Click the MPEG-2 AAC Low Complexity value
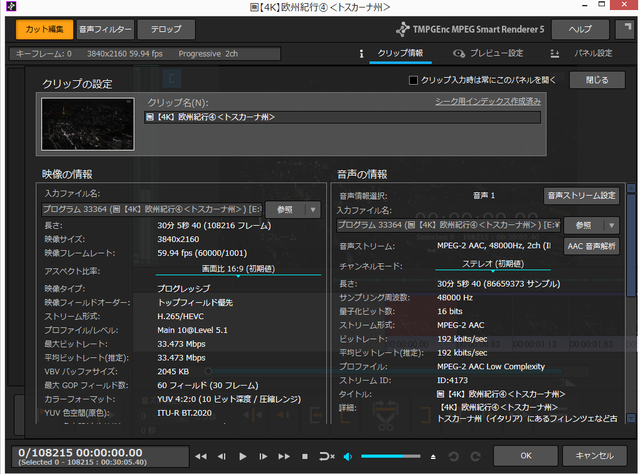 click(491, 367)
